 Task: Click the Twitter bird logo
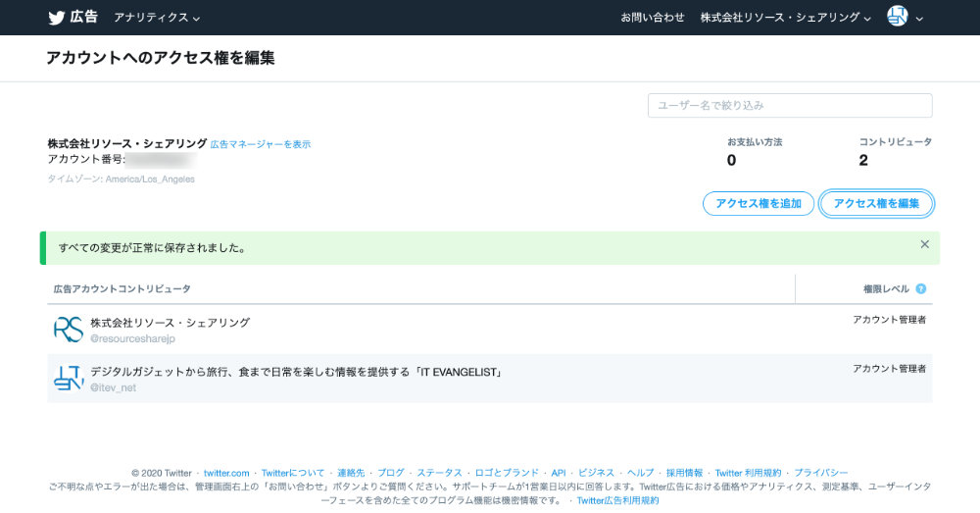pyautogui.click(x=56, y=18)
